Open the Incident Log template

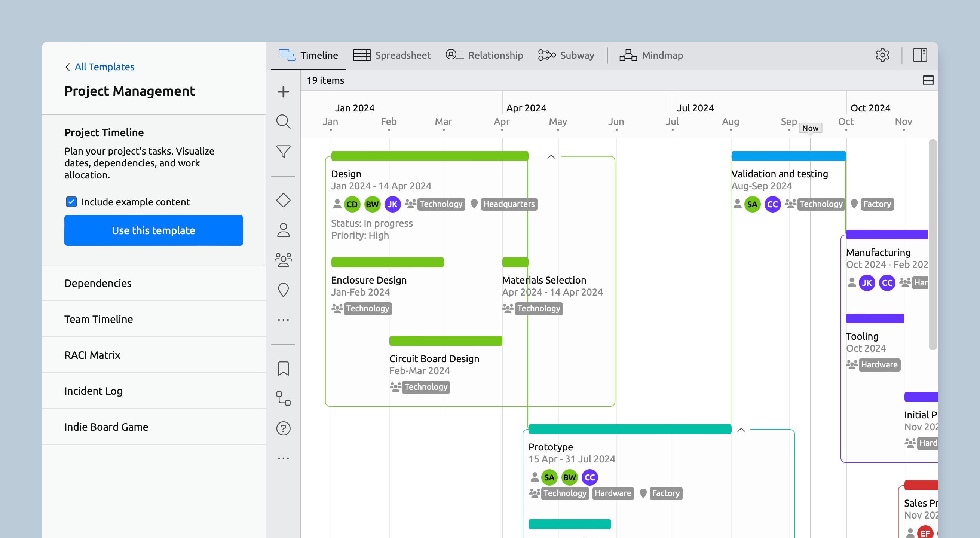[x=154, y=391]
